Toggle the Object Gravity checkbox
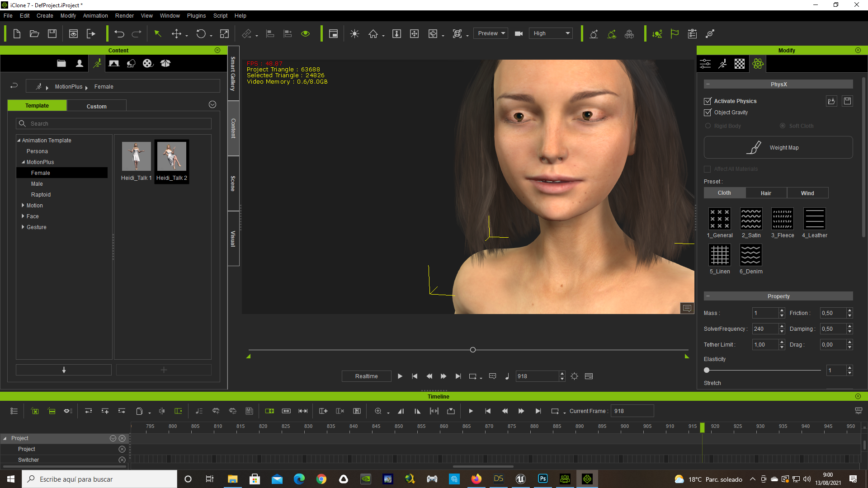The height and width of the screenshot is (488, 868). click(708, 113)
